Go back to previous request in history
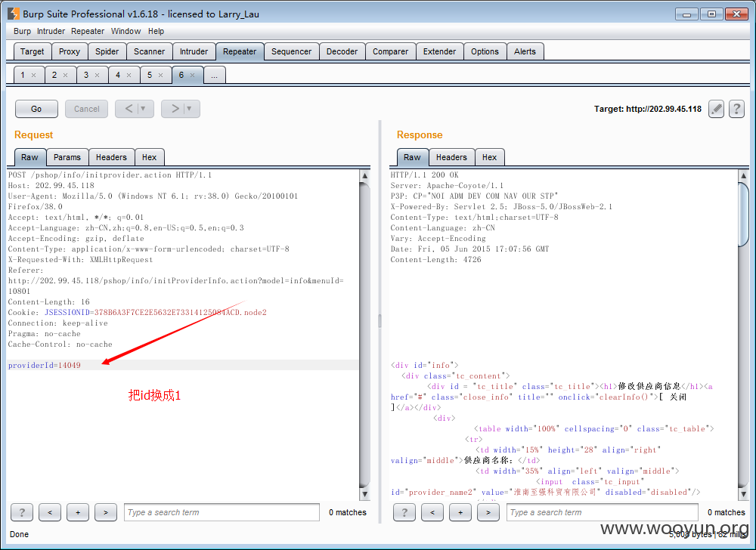The image size is (756, 550). 129,109
